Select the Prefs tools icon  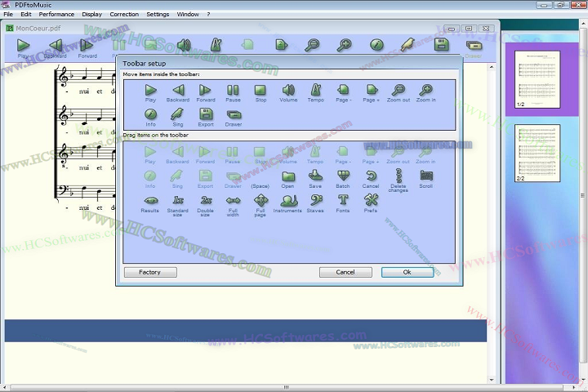[x=371, y=200]
